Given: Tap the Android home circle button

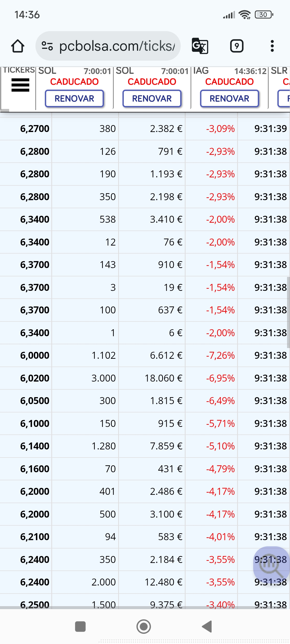Looking at the screenshot, I should point(144,627).
